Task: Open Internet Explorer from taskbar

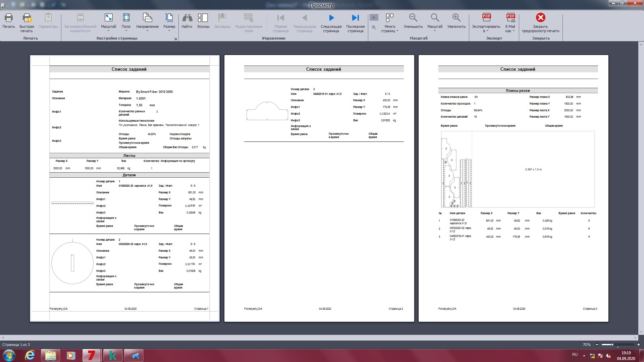Action: [30, 355]
